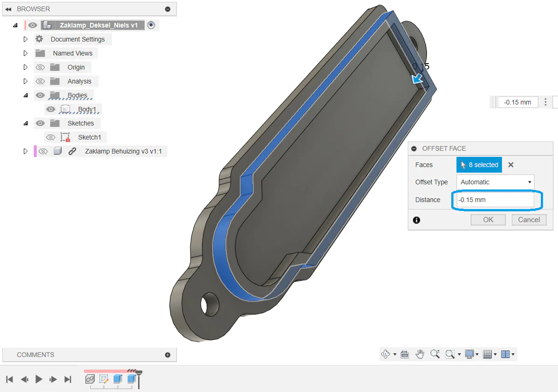
Task: Step back one timeline feature
Action: pyautogui.click(x=24, y=379)
